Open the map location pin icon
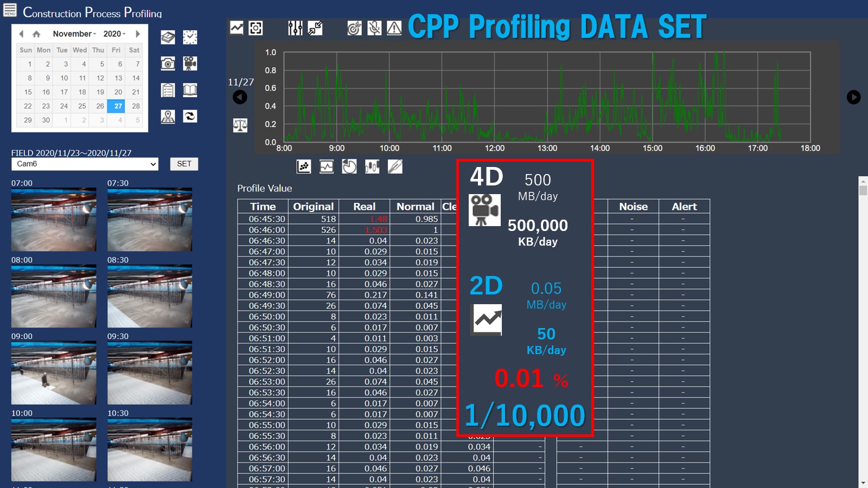 (168, 116)
